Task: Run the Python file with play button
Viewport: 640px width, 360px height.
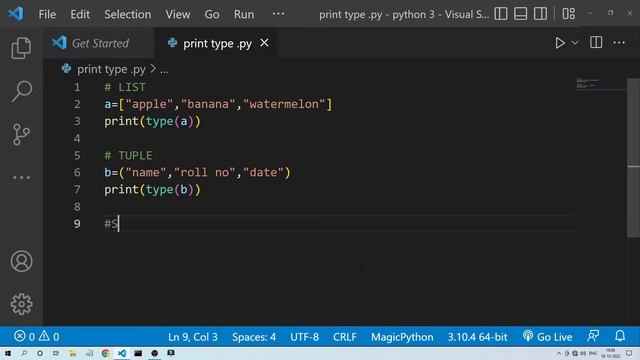Action: 560,43
